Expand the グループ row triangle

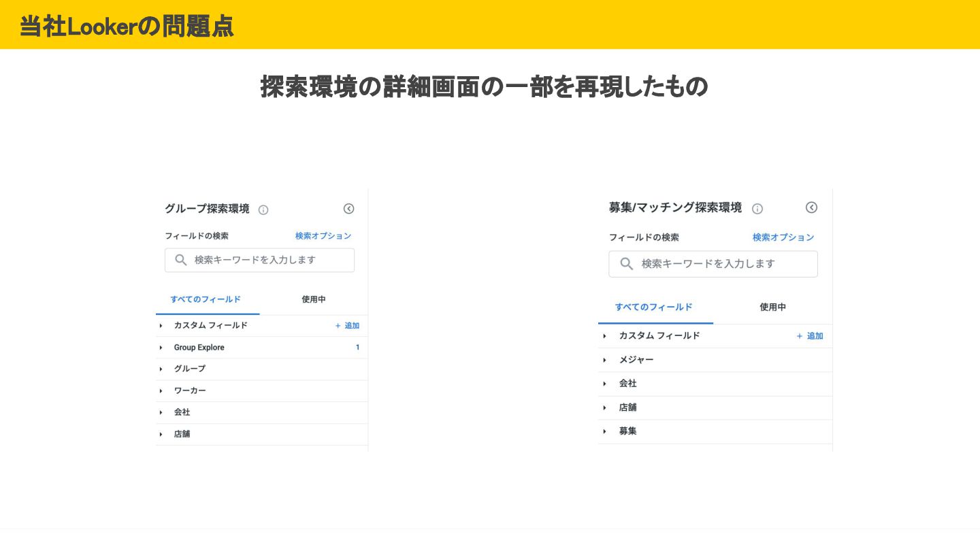click(161, 369)
